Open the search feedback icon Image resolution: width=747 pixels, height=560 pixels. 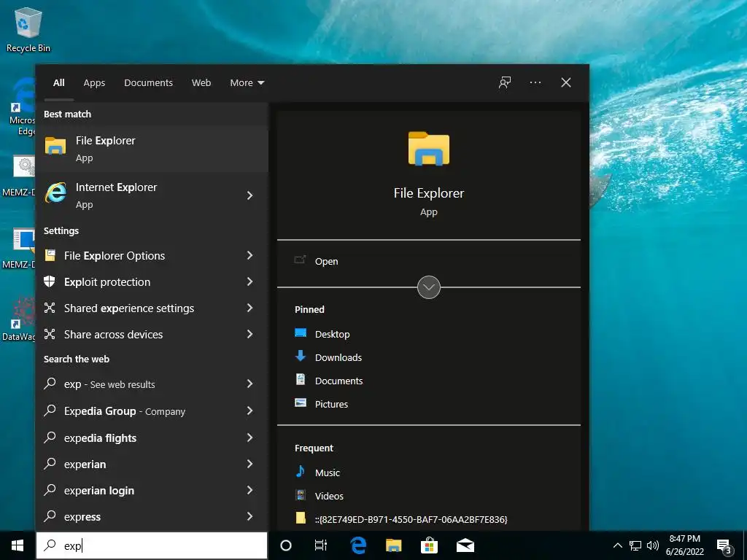(505, 82)
